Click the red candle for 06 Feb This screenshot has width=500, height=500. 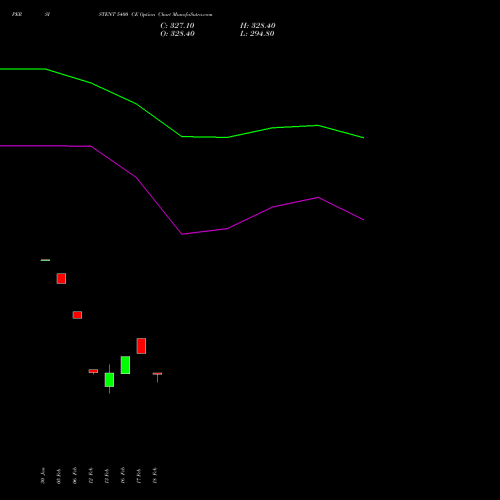(77, 315)
